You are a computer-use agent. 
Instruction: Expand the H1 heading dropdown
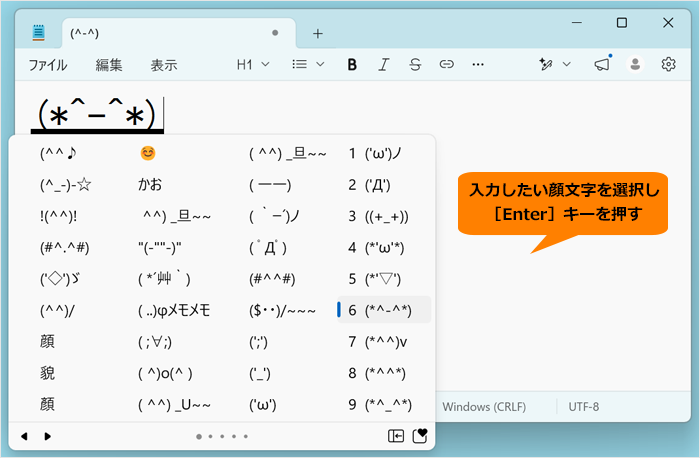(x=253, y=65)
